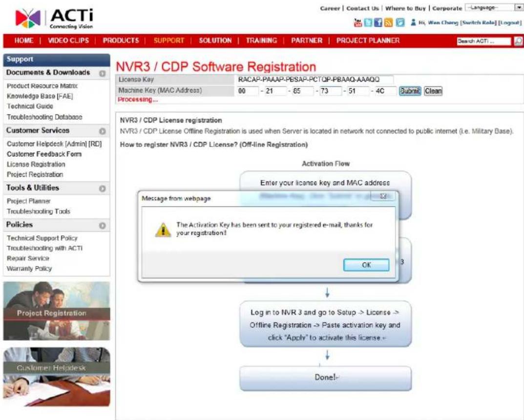Open Customer Helpdesk [Admin] [RD] link

[54, 144]
